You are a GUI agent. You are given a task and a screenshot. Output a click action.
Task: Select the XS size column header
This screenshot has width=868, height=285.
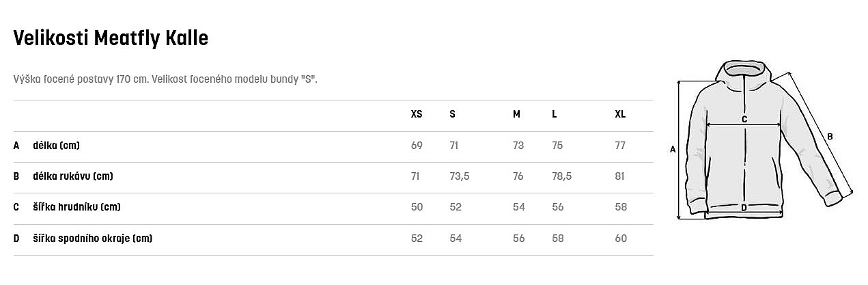[417, 114]
